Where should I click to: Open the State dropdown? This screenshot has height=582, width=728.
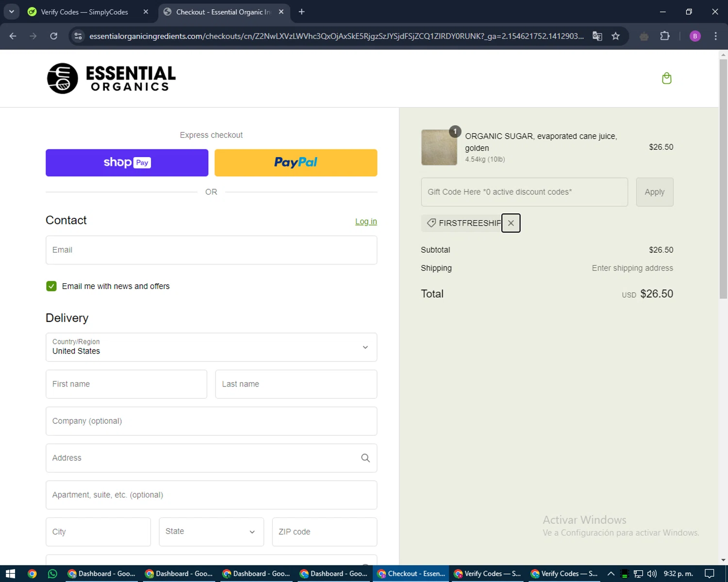coord(211,532)
